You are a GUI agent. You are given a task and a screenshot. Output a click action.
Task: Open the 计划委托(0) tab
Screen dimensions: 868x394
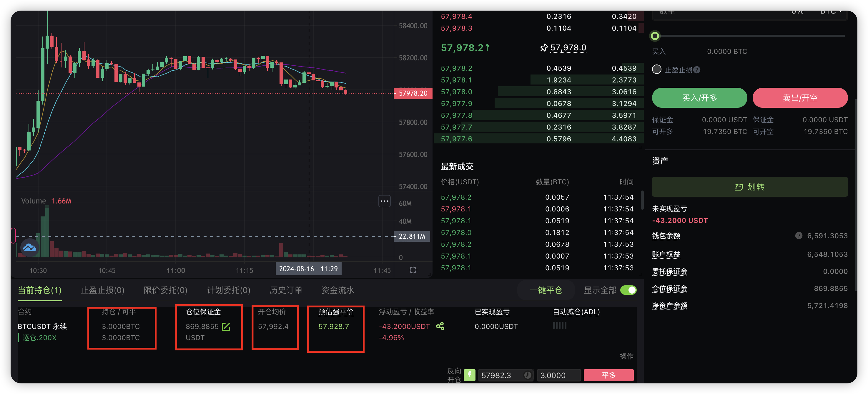point(228,290)
